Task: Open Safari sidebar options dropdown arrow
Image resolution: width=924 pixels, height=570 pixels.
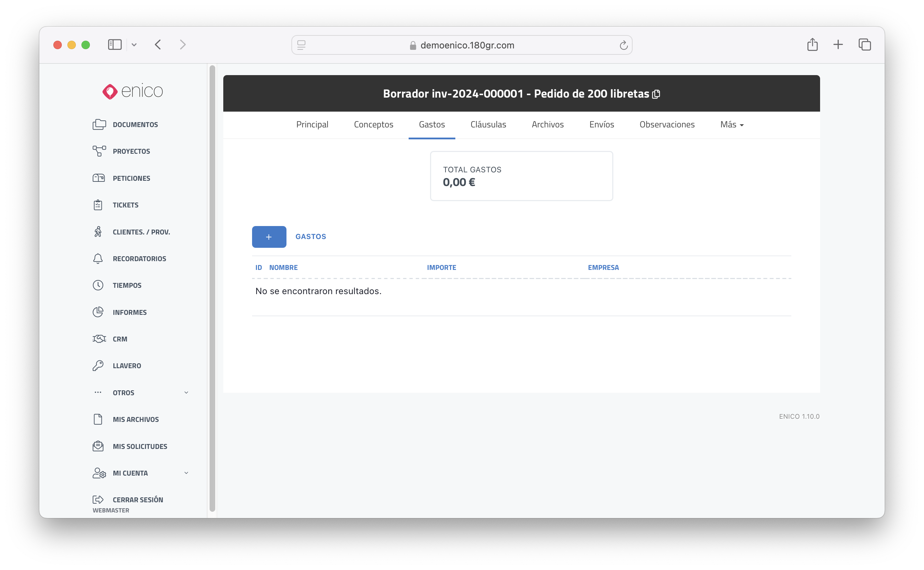Action: tap(134, 45)
